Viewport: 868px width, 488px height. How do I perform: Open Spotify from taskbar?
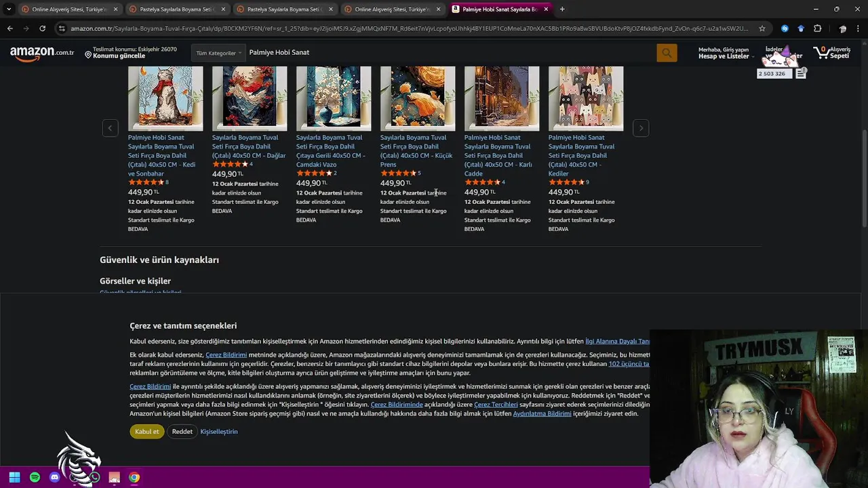[35, 477]
